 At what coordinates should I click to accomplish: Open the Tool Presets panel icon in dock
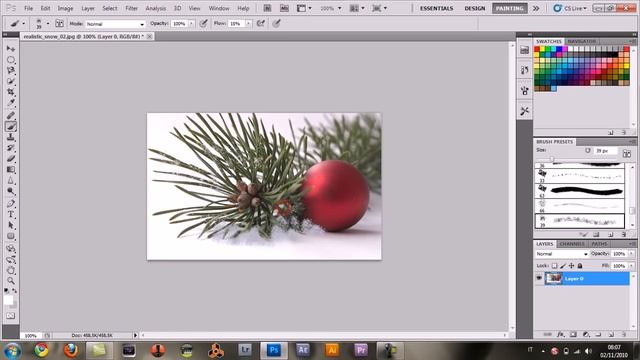(524, 111)
